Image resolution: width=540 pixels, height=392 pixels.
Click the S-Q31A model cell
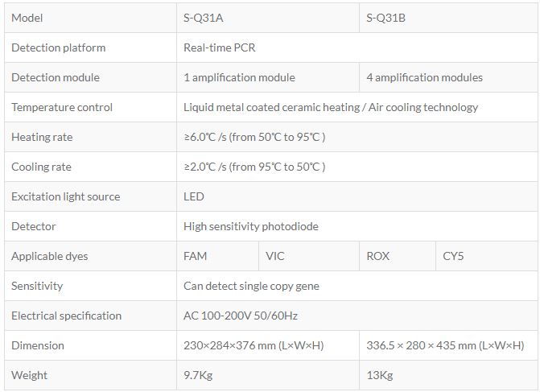pyautogui.click(x=205, y=18)
